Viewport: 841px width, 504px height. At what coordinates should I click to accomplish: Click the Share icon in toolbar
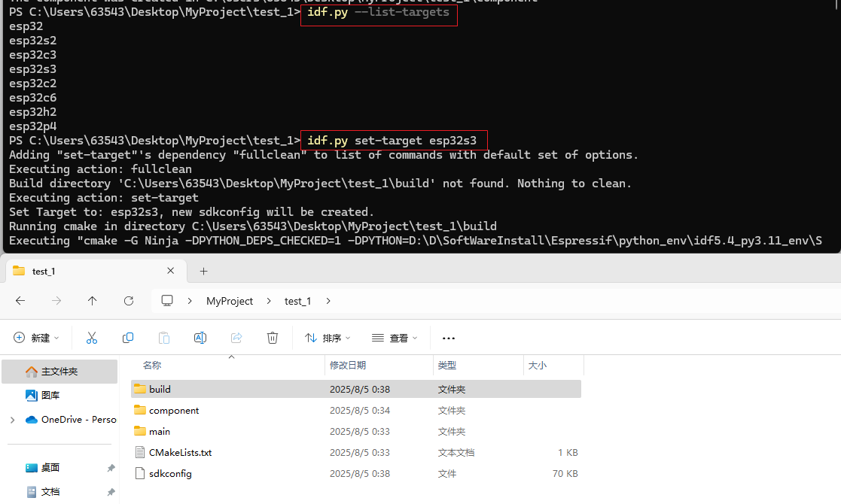236,338
